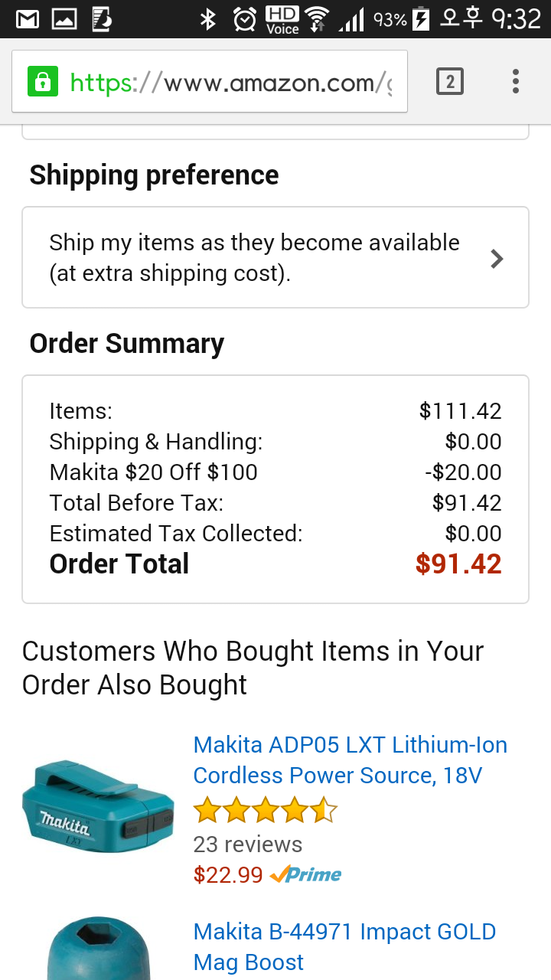Tap the $22.99 price of Makita ADP05

tap(228, 874)
